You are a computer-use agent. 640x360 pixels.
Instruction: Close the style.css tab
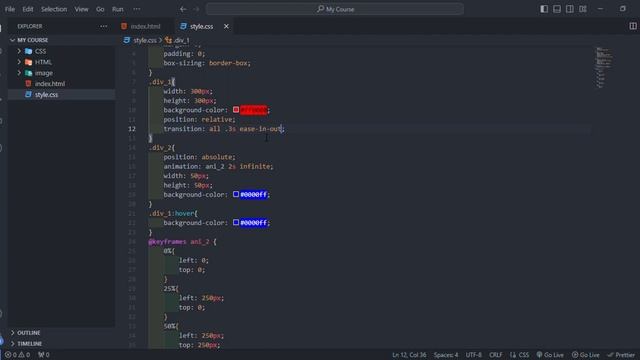(x=226, y=26)
